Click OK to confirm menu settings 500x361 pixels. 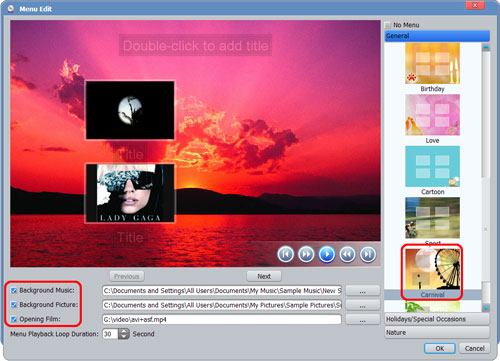[x=440, y=348]
